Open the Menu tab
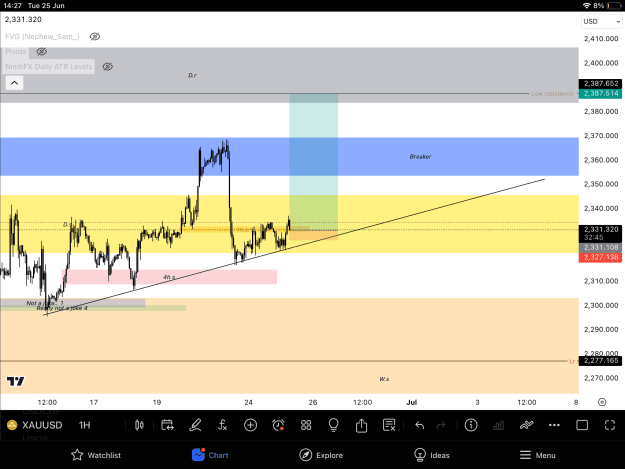This screenshot has height=469, width=625. click(537, 455)
